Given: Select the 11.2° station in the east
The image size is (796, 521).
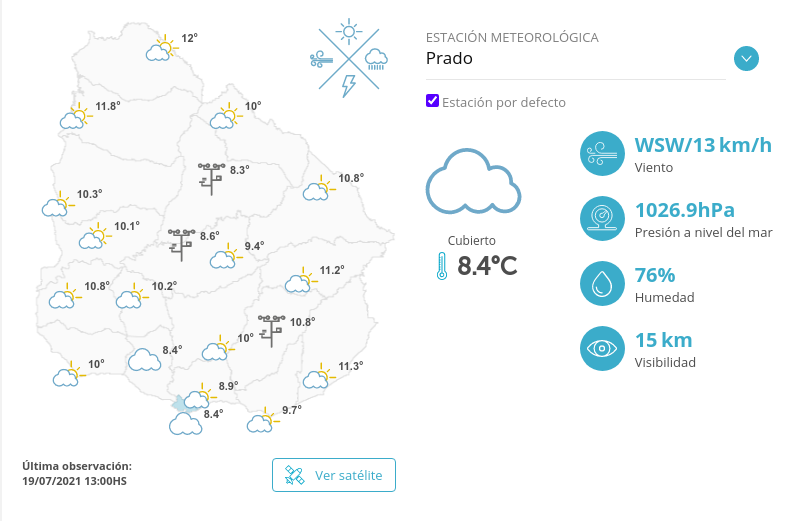Looking at the screenshot, I should (300, 281).
